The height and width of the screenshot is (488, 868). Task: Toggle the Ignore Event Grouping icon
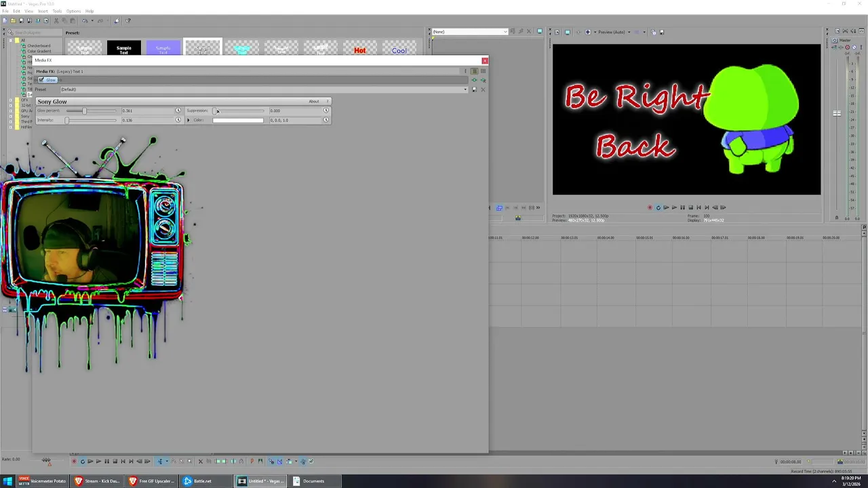(x=311, y=462)
